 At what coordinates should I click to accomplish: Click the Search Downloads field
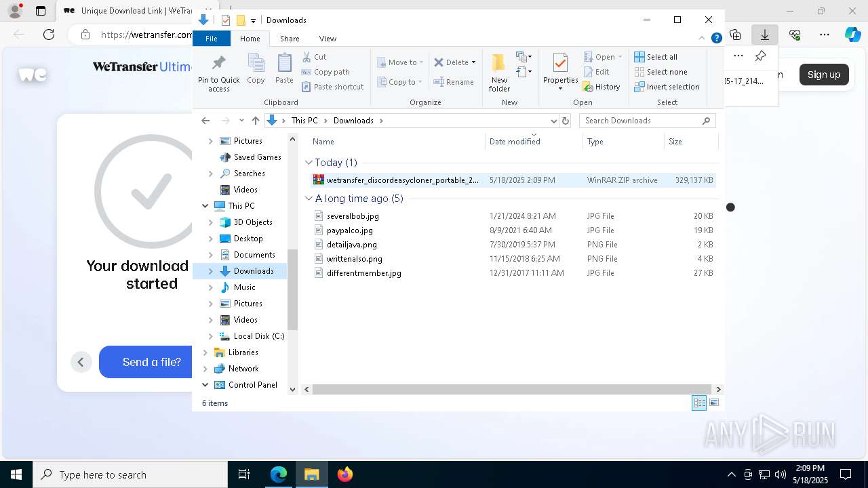click(x=647, y=121)
